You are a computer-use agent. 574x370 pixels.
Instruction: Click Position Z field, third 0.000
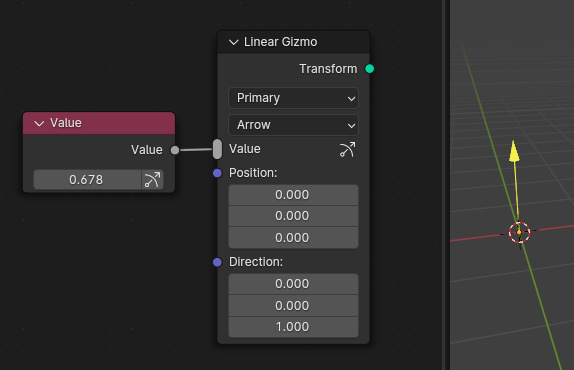coord(293,238)
